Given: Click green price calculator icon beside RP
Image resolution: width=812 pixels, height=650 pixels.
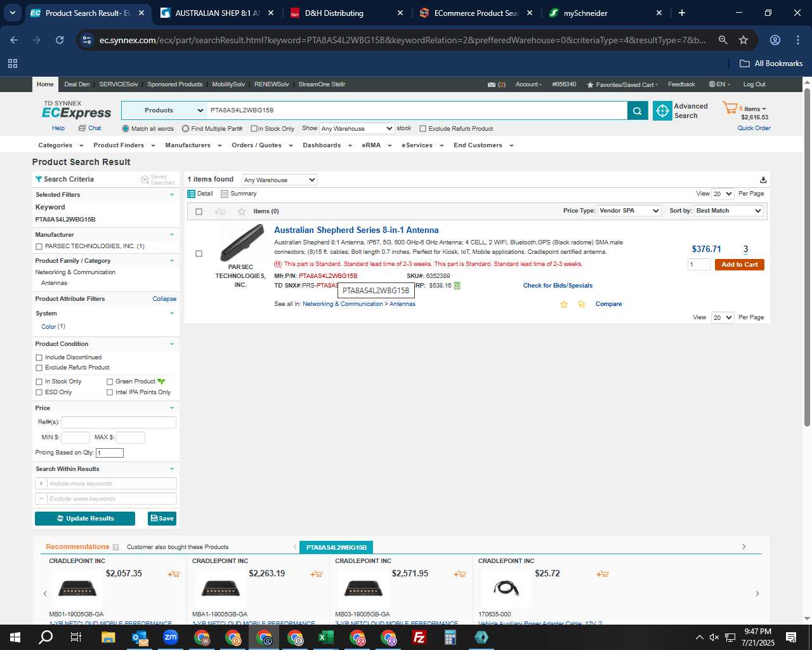Looking at the screenshot, I should click(457, 286).
